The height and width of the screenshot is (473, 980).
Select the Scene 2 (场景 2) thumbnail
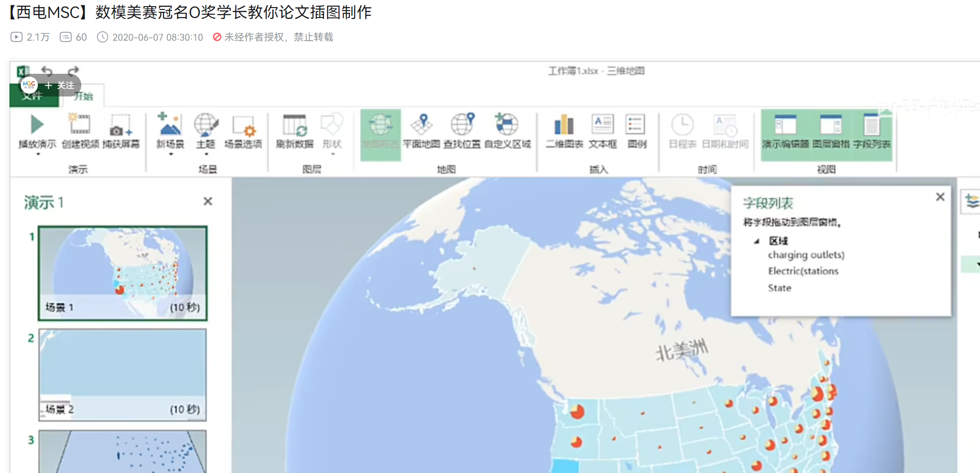[122, 375]
